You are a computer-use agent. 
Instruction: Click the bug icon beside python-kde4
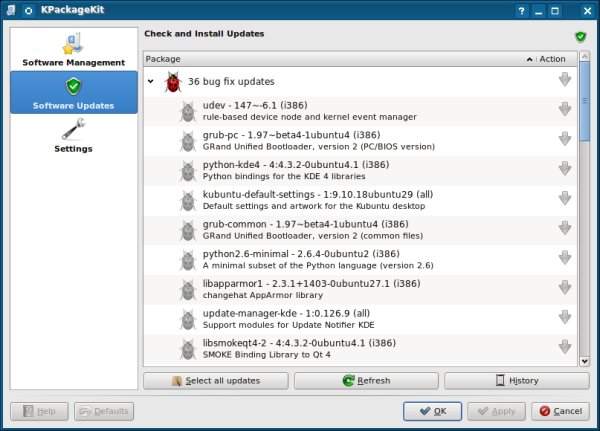click(x=187, y=170)
